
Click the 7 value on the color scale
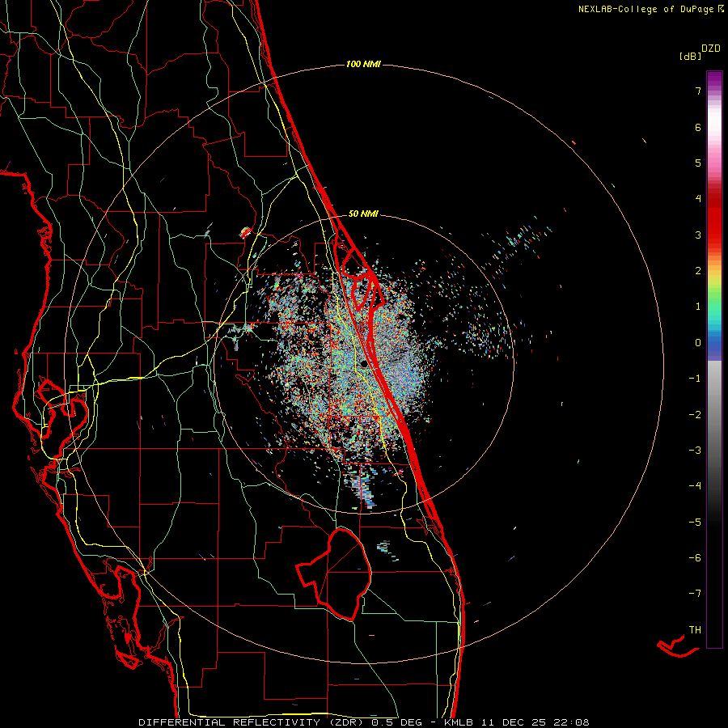tap(698, 91)
